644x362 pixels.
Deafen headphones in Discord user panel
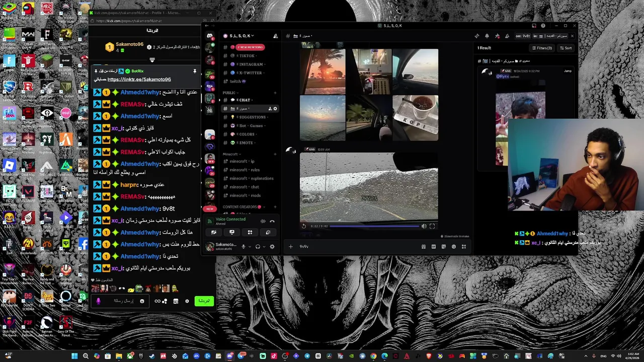[258, 246]
